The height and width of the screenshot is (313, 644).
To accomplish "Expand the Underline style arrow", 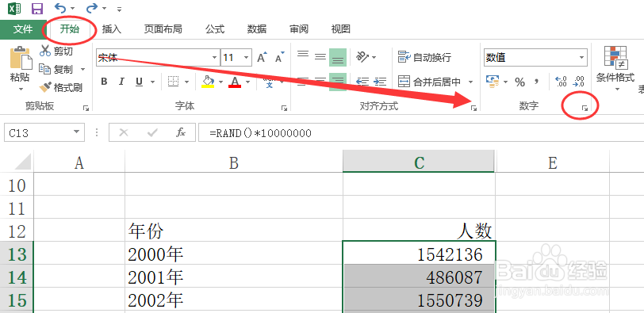I will point(152,82).
